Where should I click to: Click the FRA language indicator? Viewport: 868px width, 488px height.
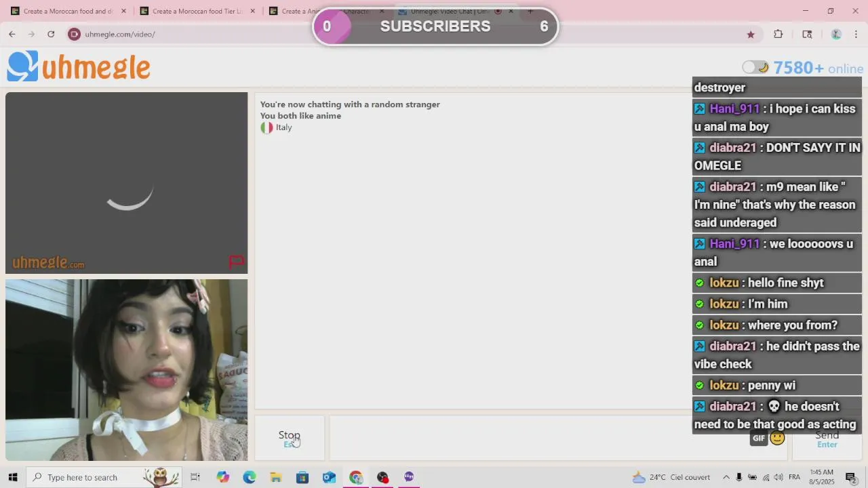point(795,477)
